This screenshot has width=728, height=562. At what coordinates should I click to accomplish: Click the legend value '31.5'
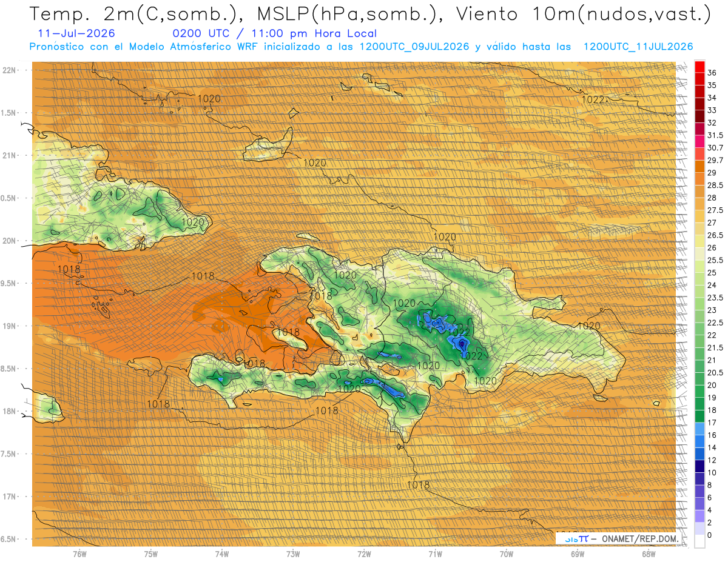pos(715,135)
